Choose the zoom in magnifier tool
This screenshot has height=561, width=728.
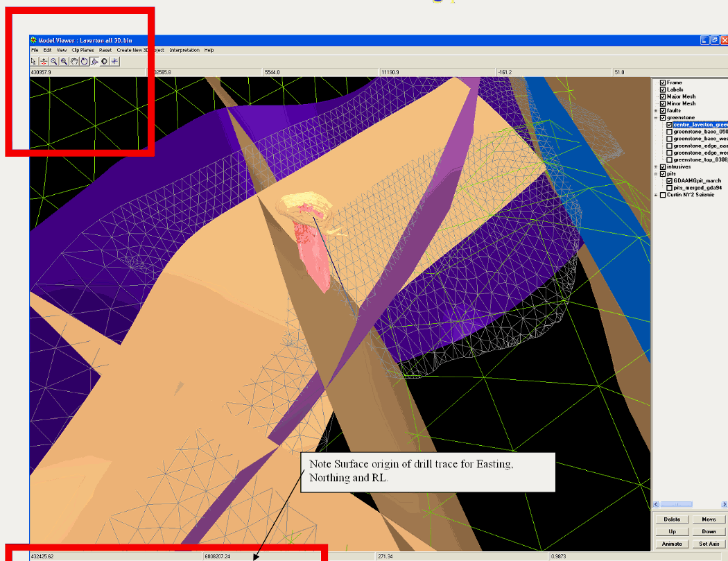coord(64,61)
